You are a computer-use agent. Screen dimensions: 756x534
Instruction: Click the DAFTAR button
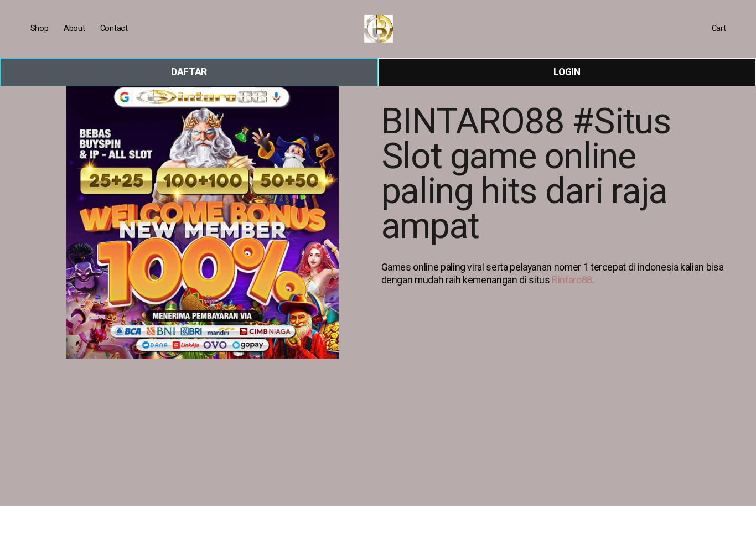[x=189, y=72]
